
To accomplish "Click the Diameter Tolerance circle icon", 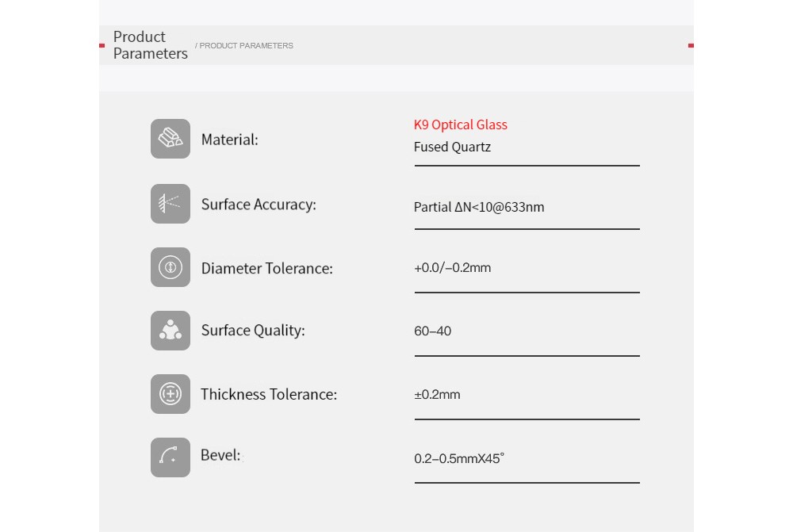I will (x=170, y=267).
